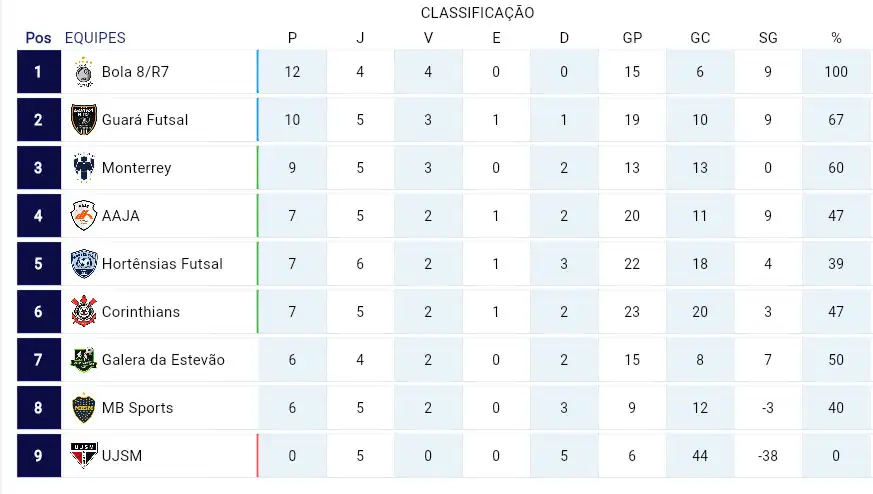
Task: Select the Corinthians team name
Action: (141, 311)
